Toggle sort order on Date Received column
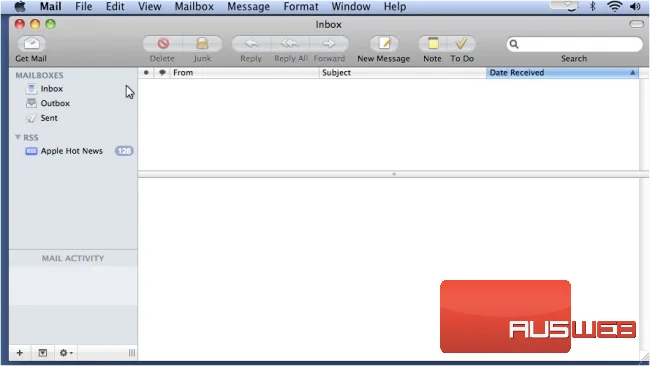The image size is (650, 366). click(x=562, y=73)
